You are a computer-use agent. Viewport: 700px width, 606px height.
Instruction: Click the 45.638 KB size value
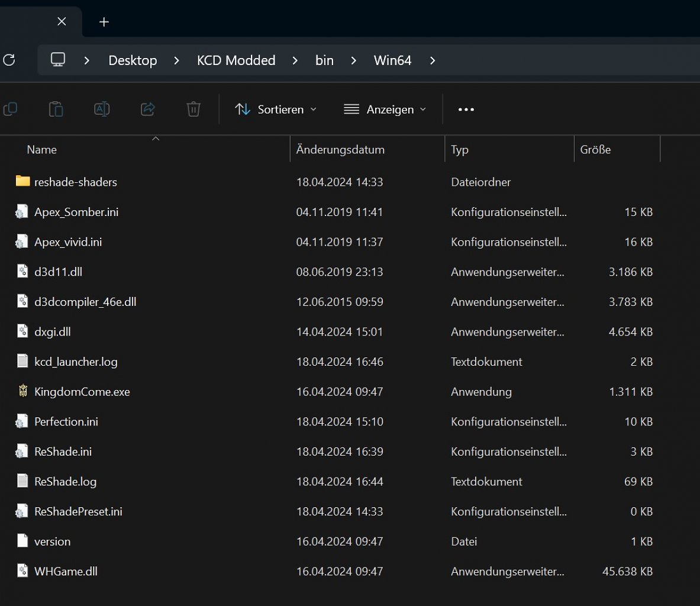pyautogui.click(x=627, y=570)
